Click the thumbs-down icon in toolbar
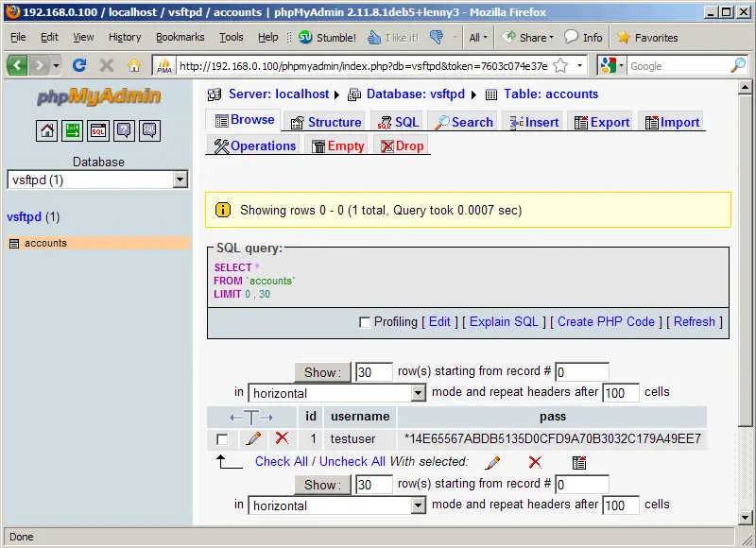The height and width of the screenshot is (548, 756). point(437,37)
